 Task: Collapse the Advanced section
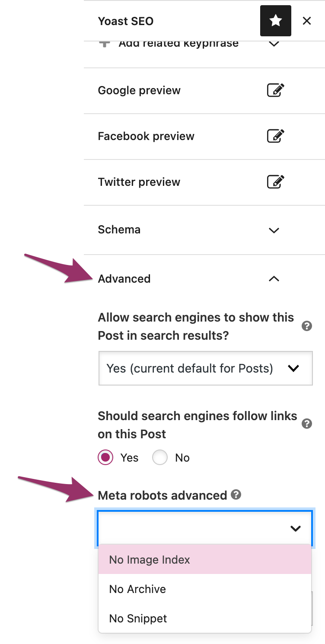click(x=274, y=279)
